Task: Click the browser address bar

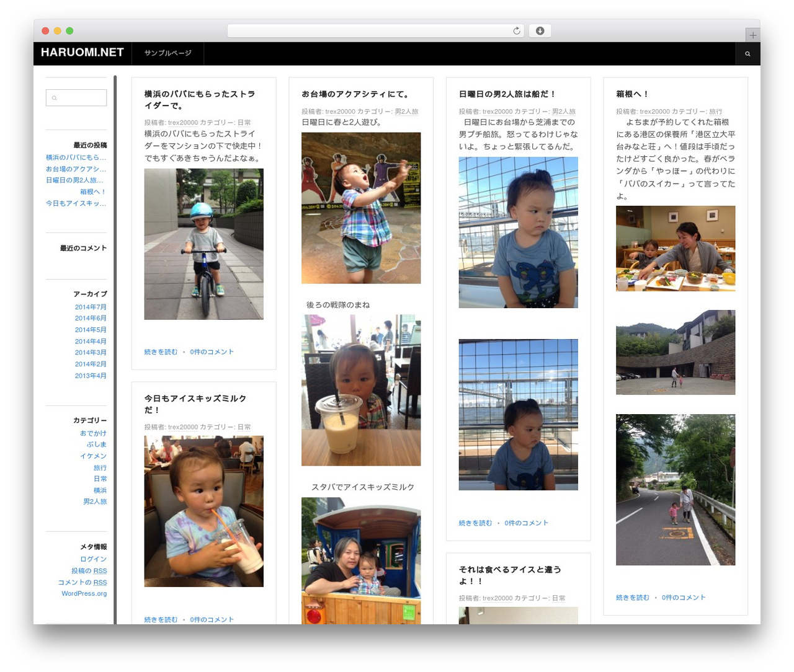Action: coord(376,31)
